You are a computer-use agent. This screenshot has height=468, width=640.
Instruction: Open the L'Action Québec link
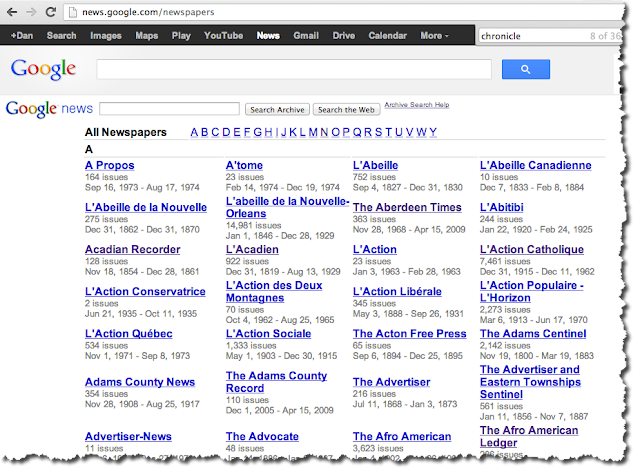[x=129, y=333]
